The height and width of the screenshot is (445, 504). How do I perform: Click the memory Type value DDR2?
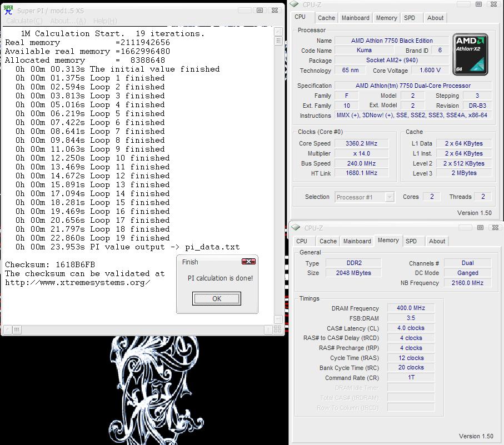click(353, 263)
